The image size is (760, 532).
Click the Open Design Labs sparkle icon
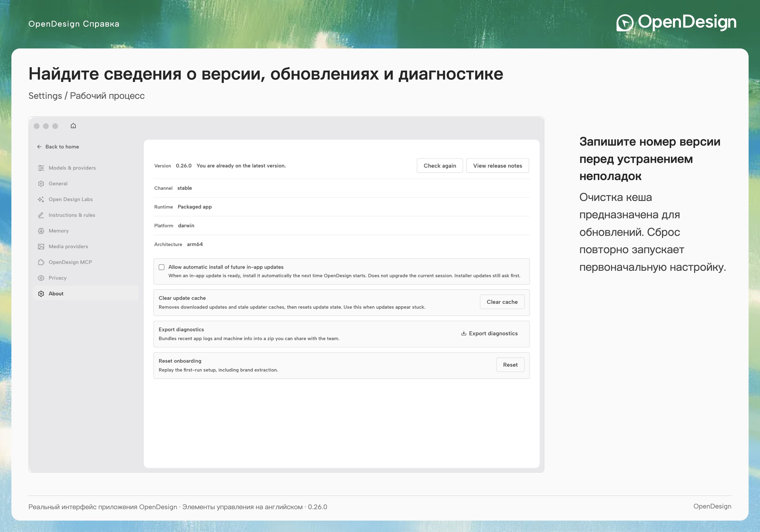click(41, 199)
